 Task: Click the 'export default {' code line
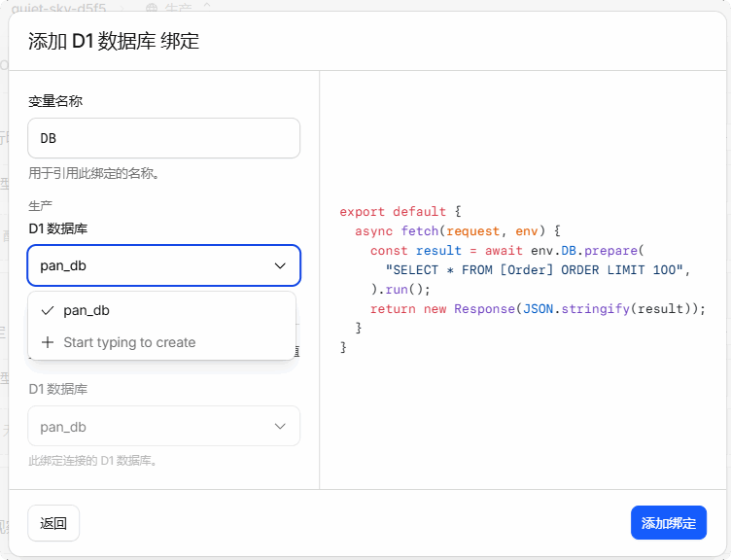tap(400, 212)
